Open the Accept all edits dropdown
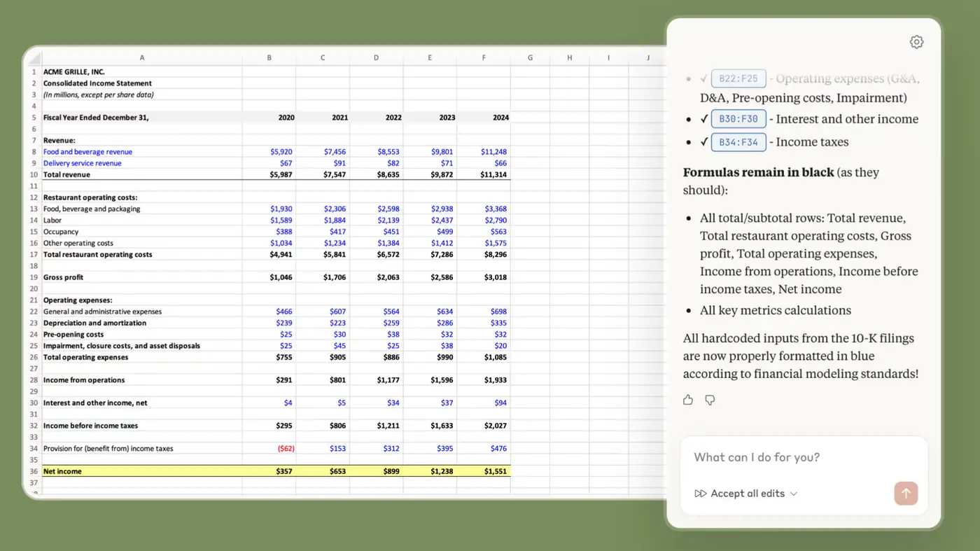This screenshot has height=551, width=980. (746, 494)
